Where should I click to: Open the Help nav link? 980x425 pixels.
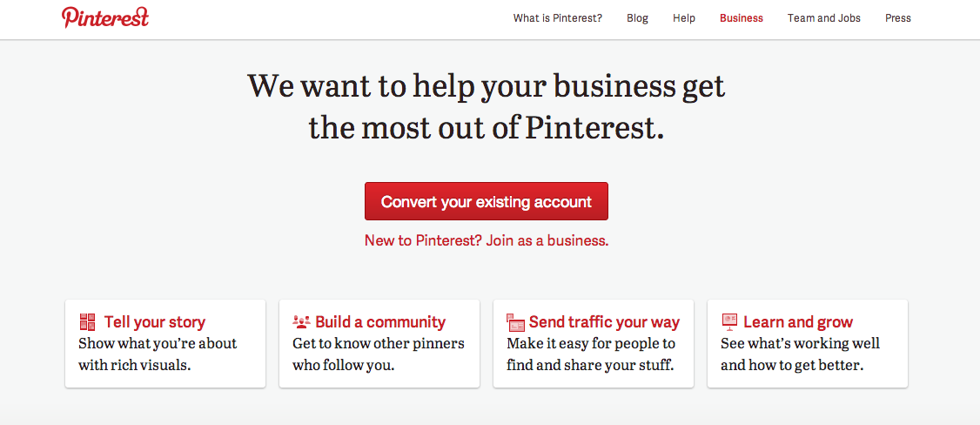click(684, 18)
